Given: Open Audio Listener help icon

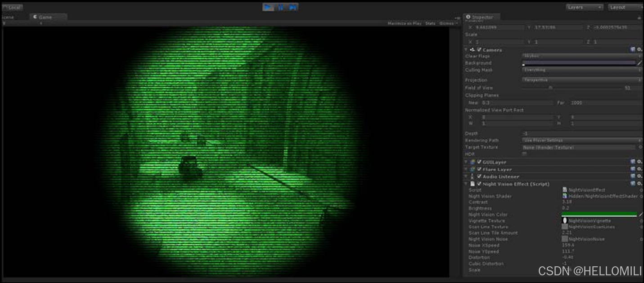Looking at the screenshot, I should click(633, 176).
